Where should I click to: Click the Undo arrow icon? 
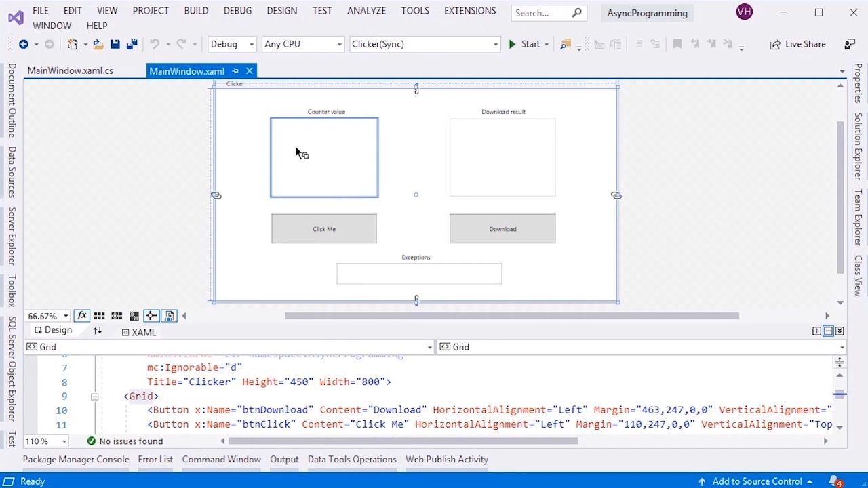154,44
